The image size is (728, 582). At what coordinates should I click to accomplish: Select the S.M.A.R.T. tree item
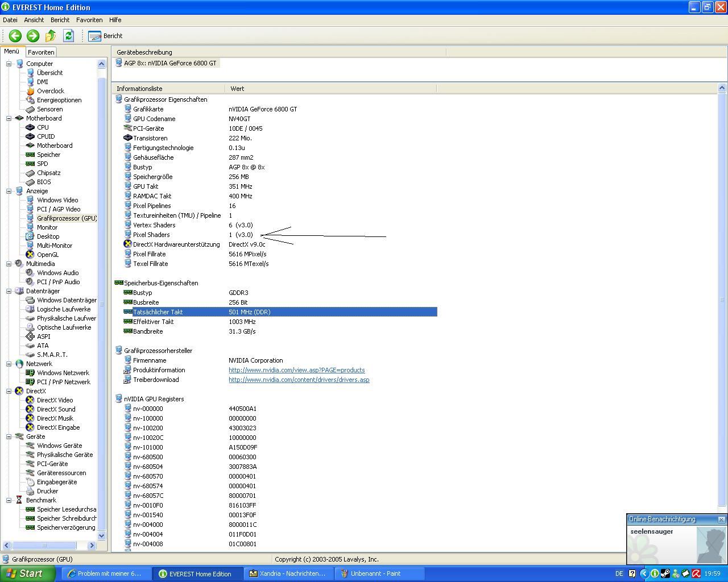pos(52,355)
